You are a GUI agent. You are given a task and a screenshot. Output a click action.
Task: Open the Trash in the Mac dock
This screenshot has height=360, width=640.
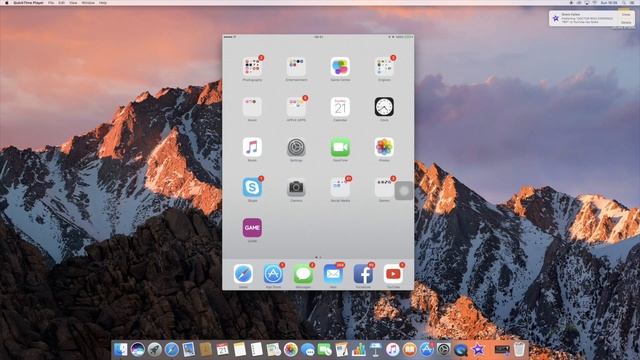(519, 349)
